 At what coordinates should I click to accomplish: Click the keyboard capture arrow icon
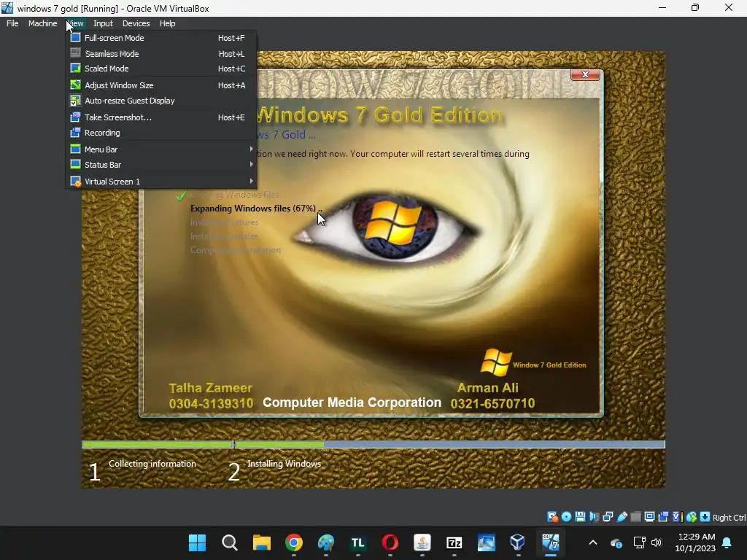tap(705, 517)
